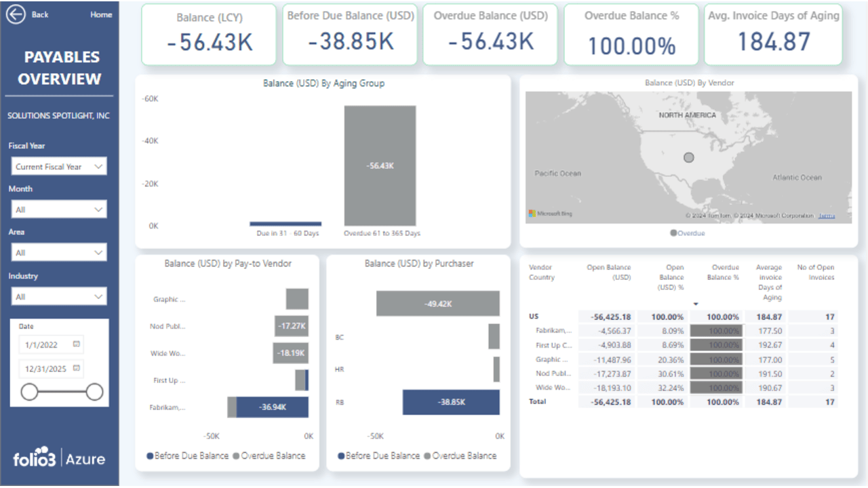This screenshot has width=868, height=488.
Task: Sort by No of Open Invoices column
Action: point(815,272)
